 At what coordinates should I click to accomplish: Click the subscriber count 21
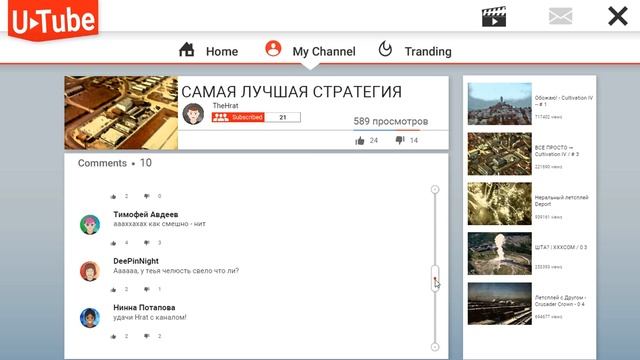click(283, 117)
